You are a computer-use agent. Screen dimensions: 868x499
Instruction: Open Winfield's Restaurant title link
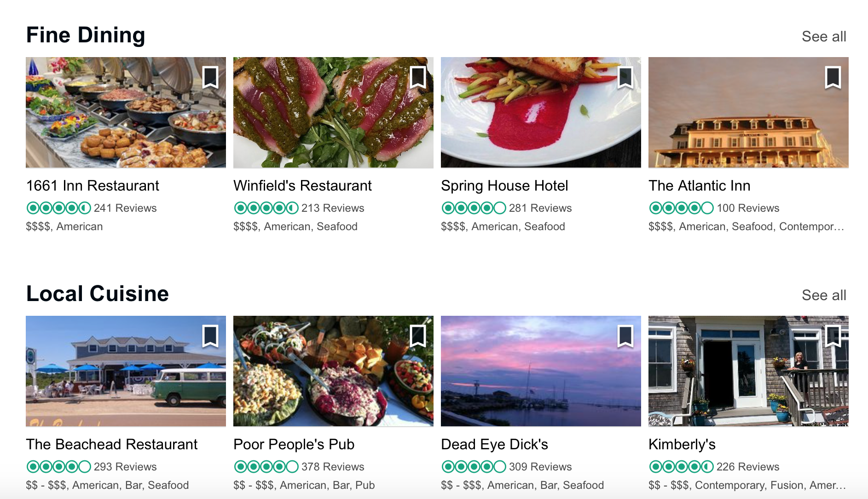tap(302, 186)
